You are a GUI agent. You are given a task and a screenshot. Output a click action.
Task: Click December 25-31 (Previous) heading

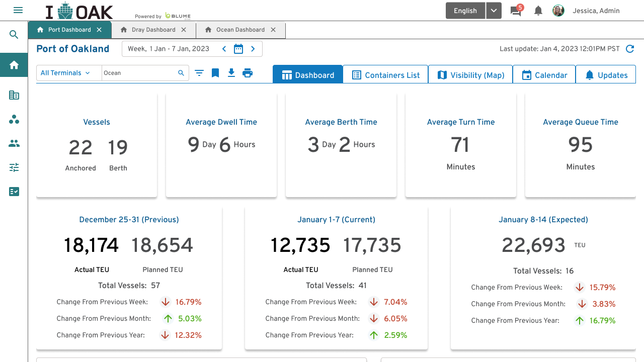point(129,219)
